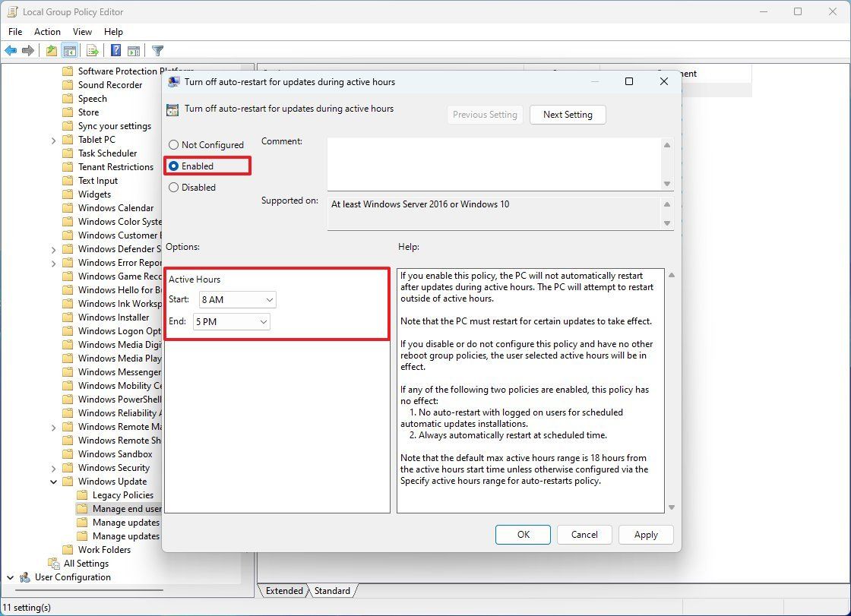Open the Action menu
Screen dimensions: 851x616
point(47,32)
